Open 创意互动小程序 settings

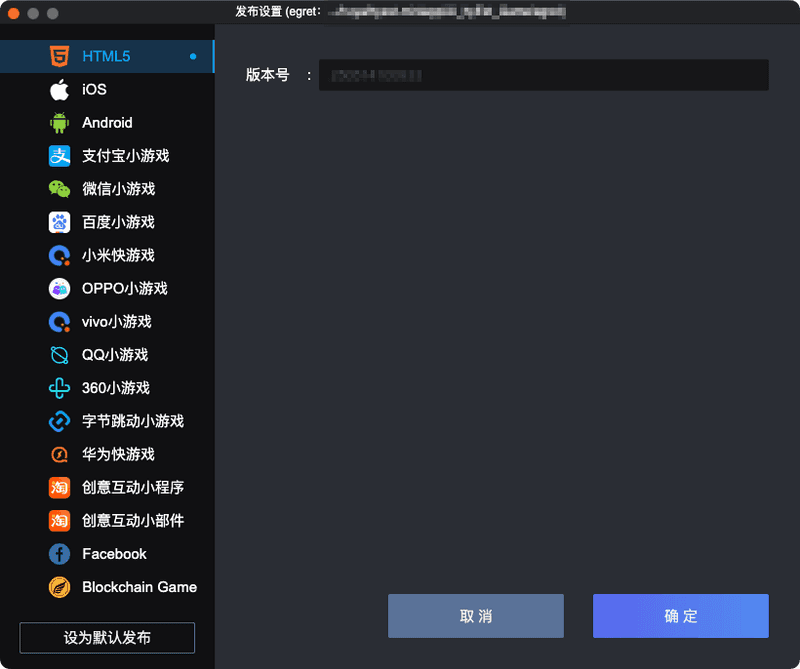point(132,488)
